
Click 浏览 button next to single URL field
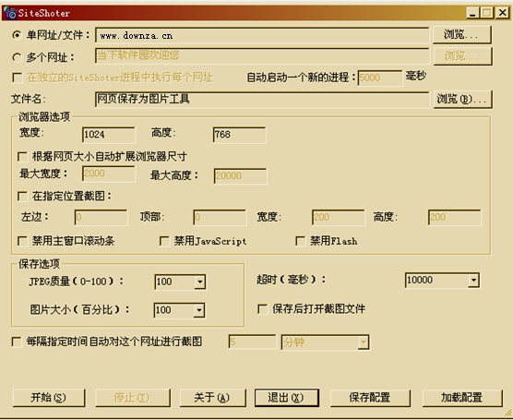[x=462, y=35]
